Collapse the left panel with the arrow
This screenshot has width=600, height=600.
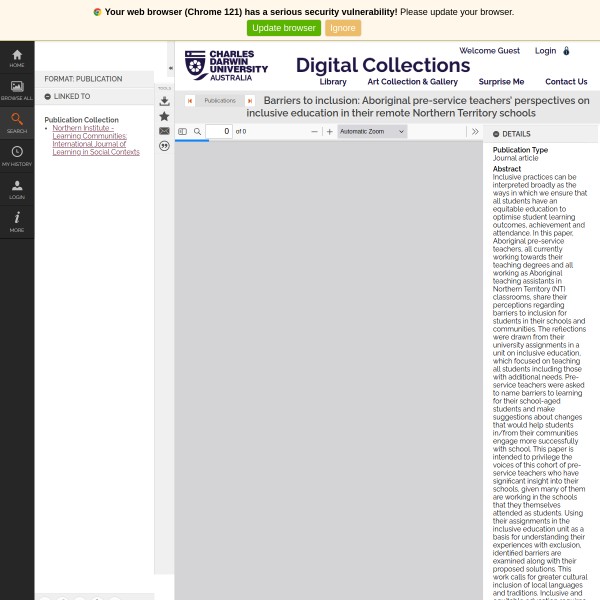tap(170, 68)
